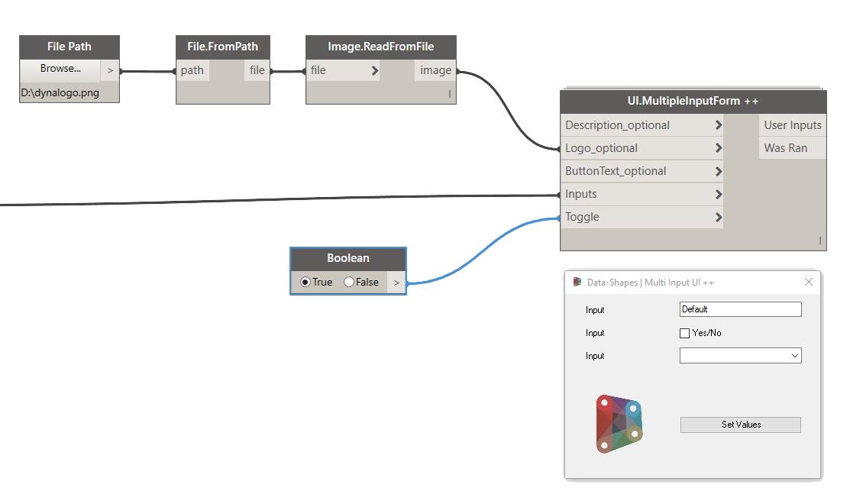Click the Data-Shapes icon in dialog title bar
This screenshot has height=504, width=850.
[x=577, y=282]
